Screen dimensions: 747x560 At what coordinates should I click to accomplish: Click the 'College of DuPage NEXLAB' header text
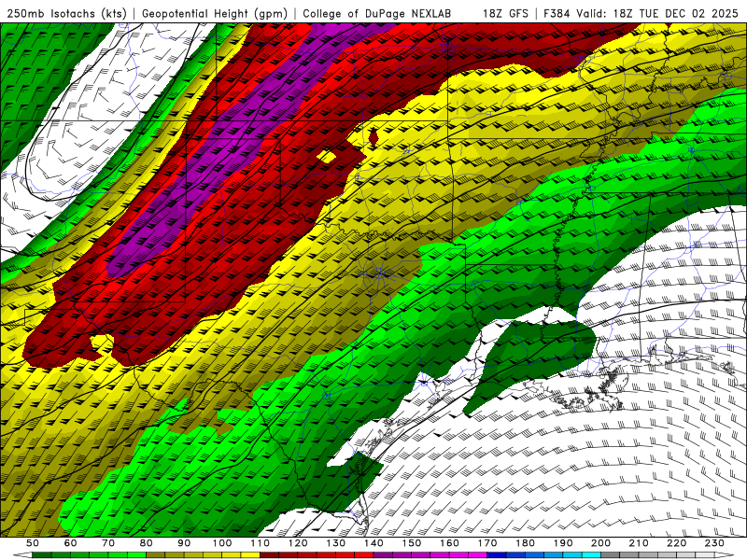coord(377,13)
